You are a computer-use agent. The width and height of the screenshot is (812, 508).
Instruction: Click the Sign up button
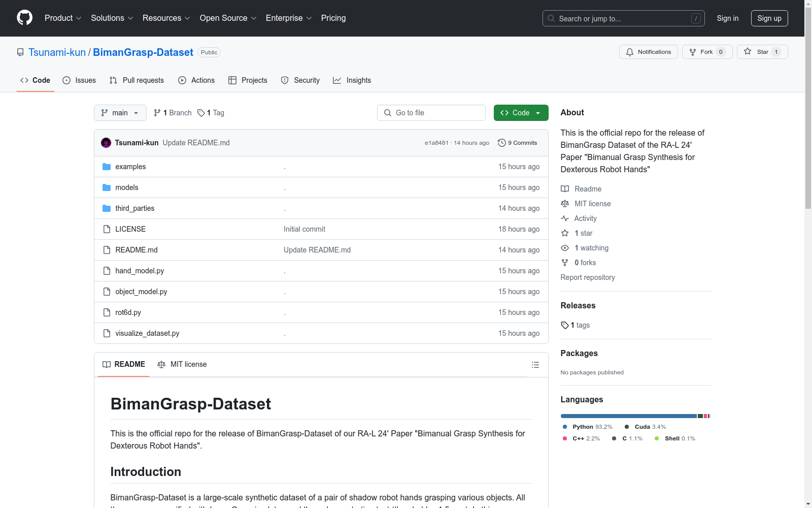tap(769, 18)
